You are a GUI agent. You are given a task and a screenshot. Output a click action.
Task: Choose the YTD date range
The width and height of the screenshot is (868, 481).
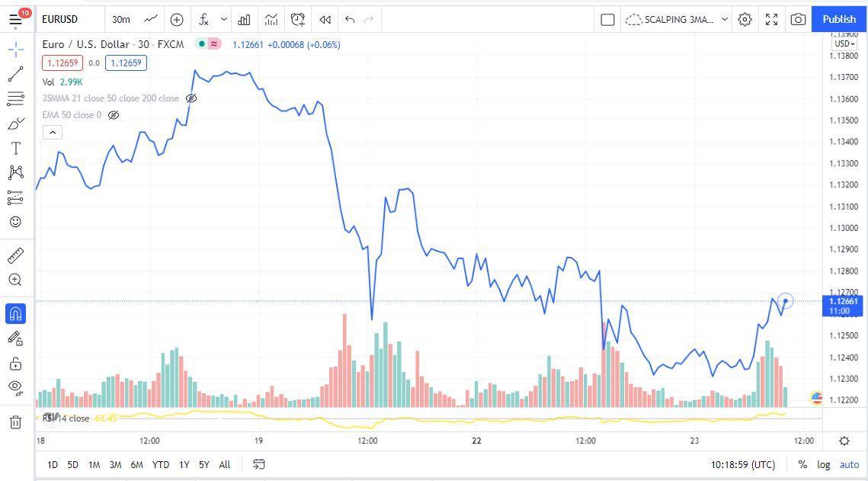[161, 465]
